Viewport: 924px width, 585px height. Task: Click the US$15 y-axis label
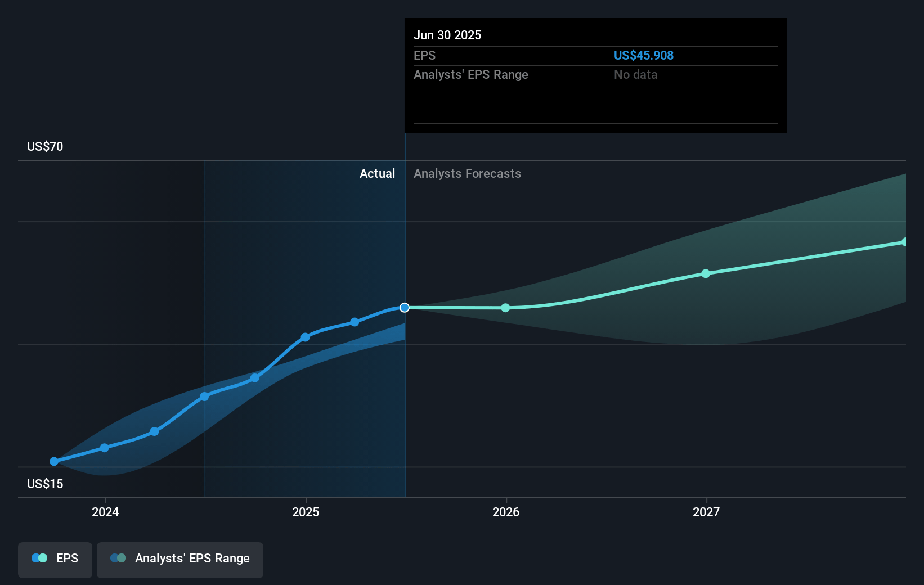[45, 484]
